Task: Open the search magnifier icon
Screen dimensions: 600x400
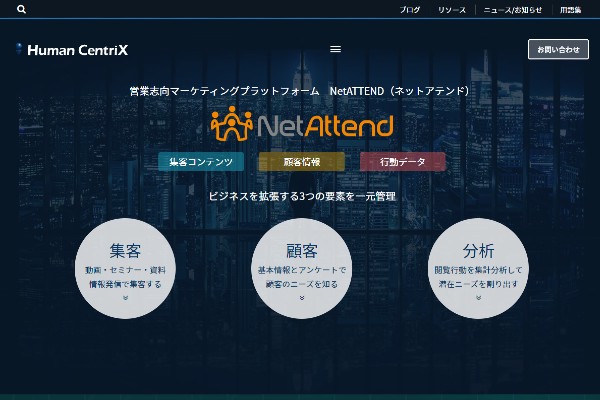Action: pos(22,9)
